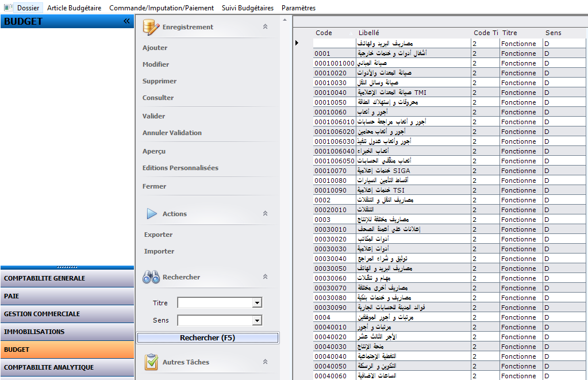Click the application icon in menu bar
The image size is (588, 380).
point(7,8)
